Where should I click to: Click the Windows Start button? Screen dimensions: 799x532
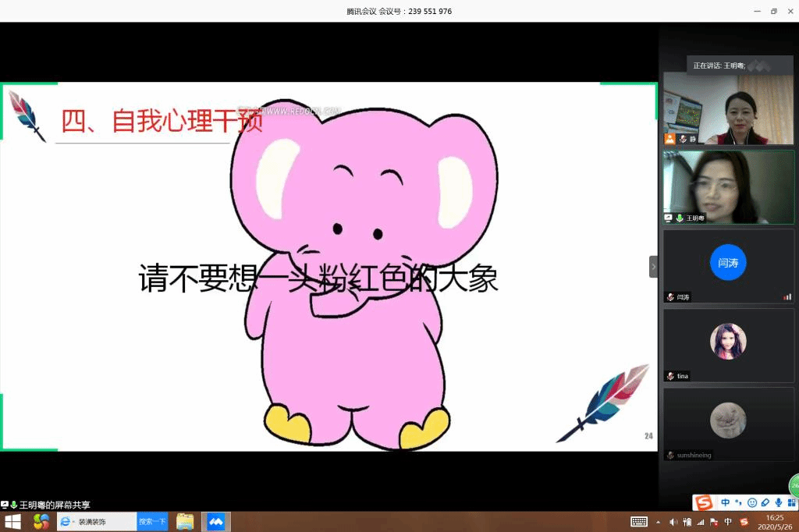pos(12,522)
